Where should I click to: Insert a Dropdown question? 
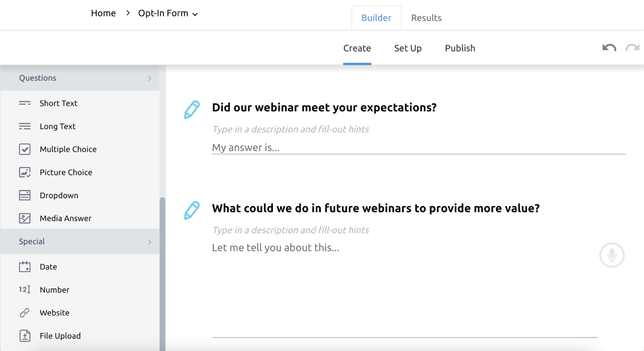coord(59,195)
